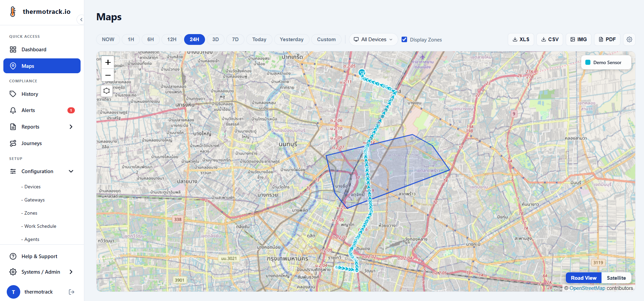Select the Yesterday time range

(292, 39)
